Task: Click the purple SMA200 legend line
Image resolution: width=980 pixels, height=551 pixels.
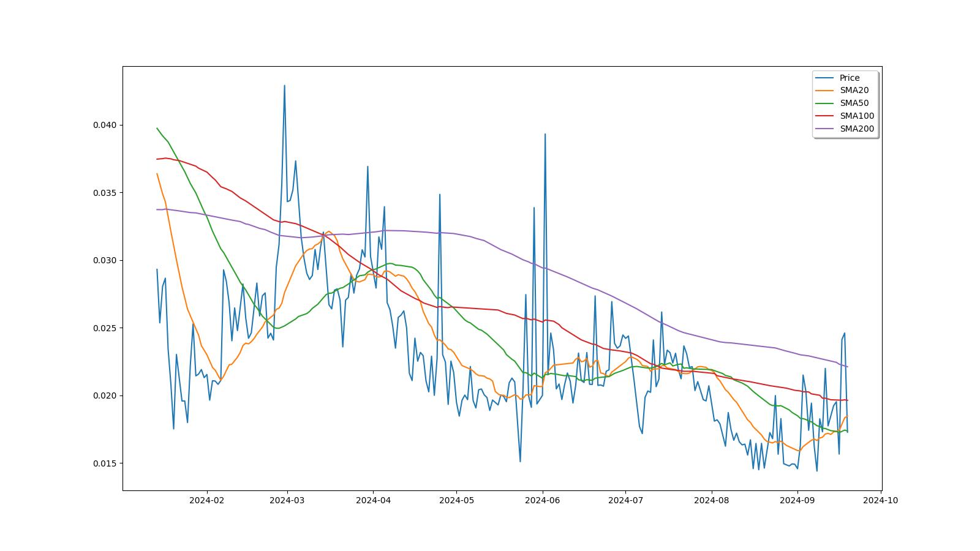Action: (x=825, y=129)
